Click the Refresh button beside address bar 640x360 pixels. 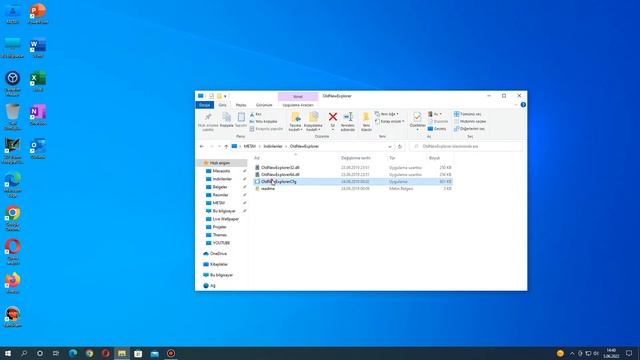tap(400, 146)
